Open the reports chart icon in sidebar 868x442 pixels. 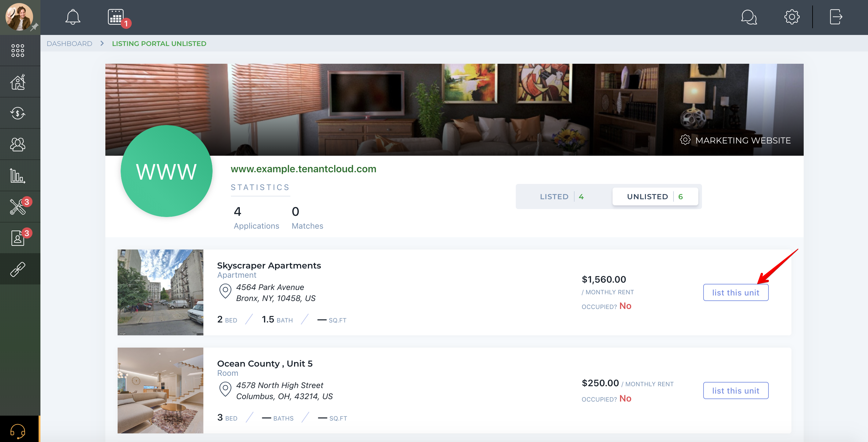(17, 176)
